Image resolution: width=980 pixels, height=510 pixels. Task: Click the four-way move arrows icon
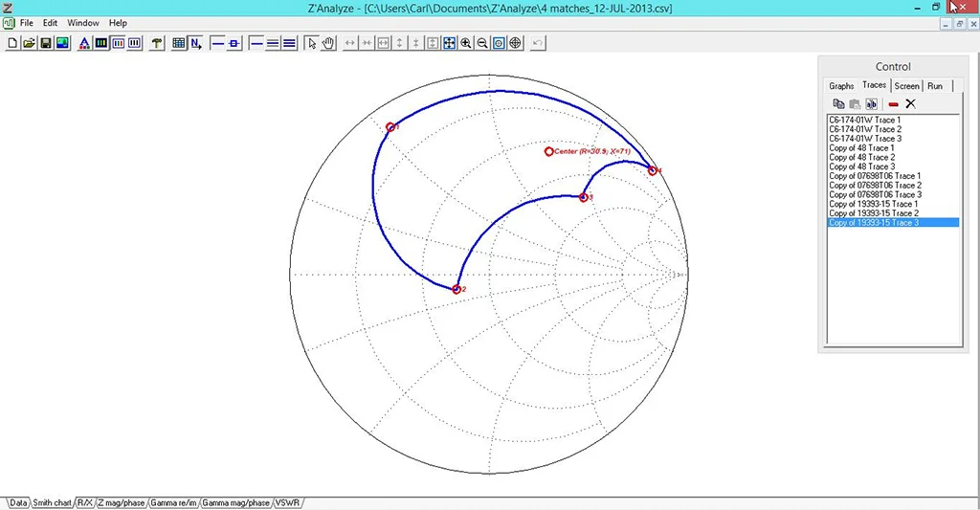coord(450,43)
